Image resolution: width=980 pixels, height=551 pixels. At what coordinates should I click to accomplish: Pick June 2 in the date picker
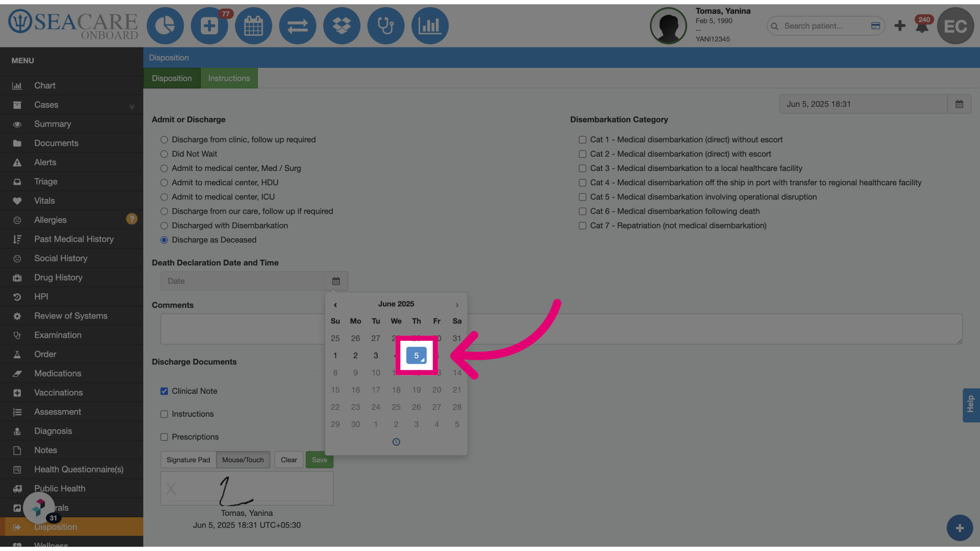356,356
